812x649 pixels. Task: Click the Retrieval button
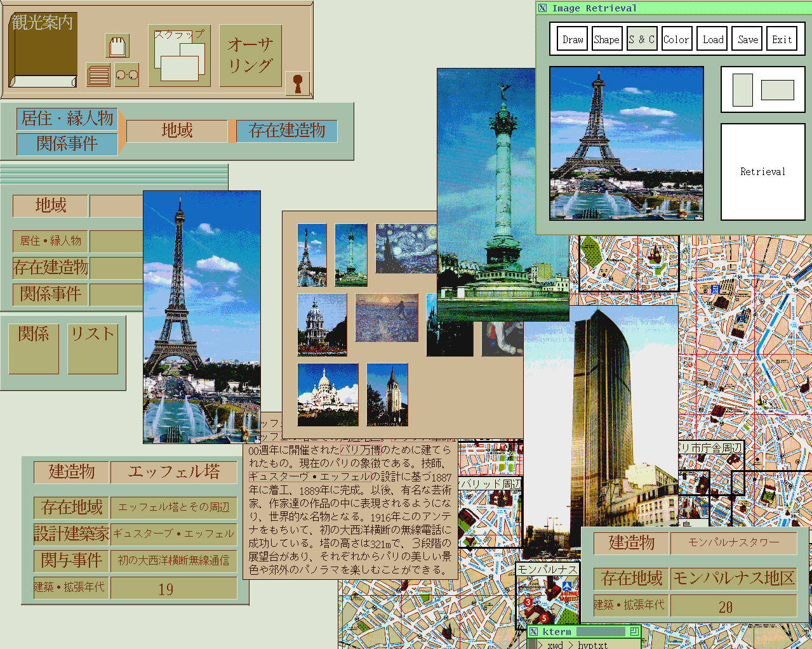click(762, 171)
